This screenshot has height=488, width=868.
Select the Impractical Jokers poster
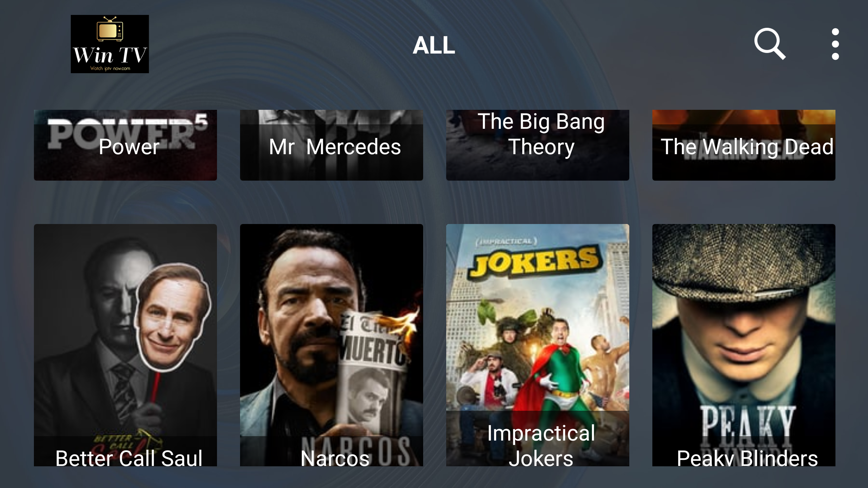coord(538,345)
